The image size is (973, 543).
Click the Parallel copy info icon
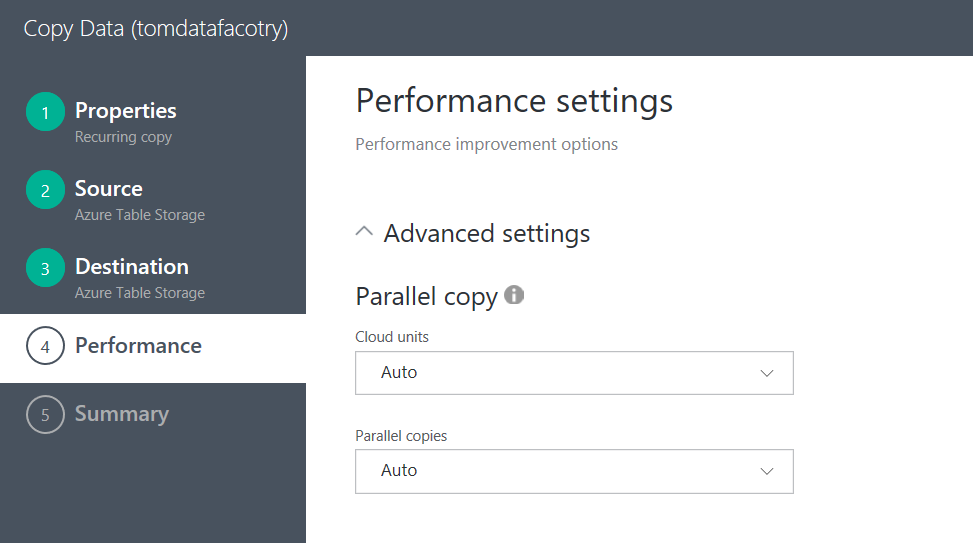click(514, 295)
